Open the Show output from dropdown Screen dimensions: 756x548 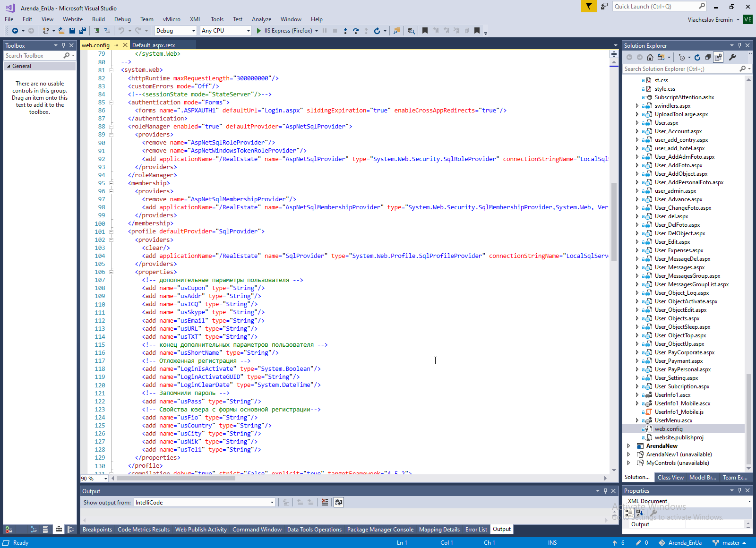coord(204,502)
